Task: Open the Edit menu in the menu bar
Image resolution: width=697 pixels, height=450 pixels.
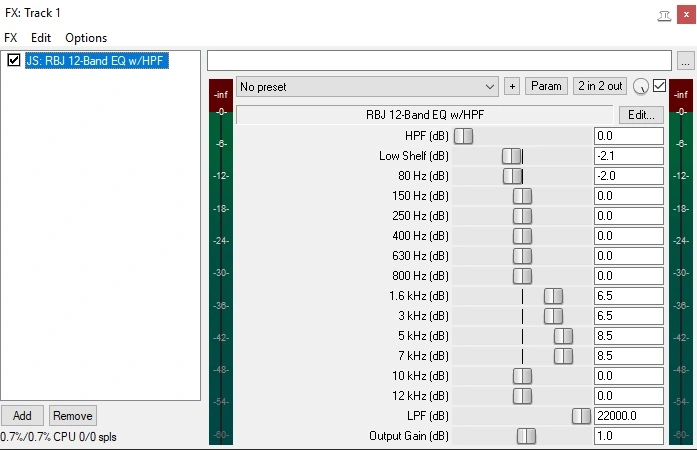Action: [41, 38]
